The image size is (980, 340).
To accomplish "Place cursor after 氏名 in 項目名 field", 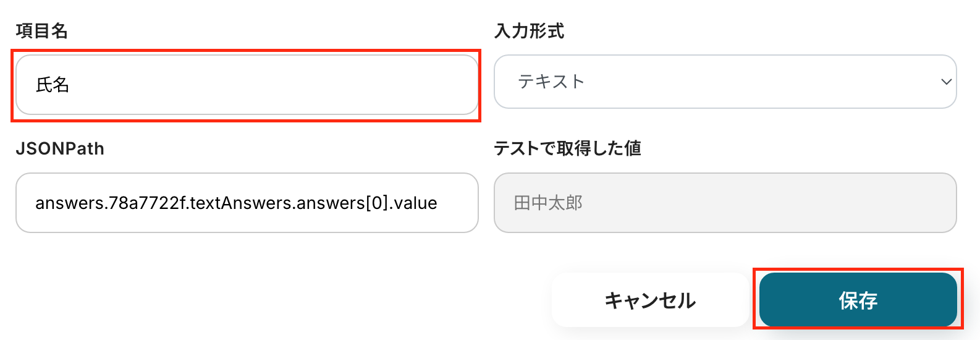I will (70, 85).
